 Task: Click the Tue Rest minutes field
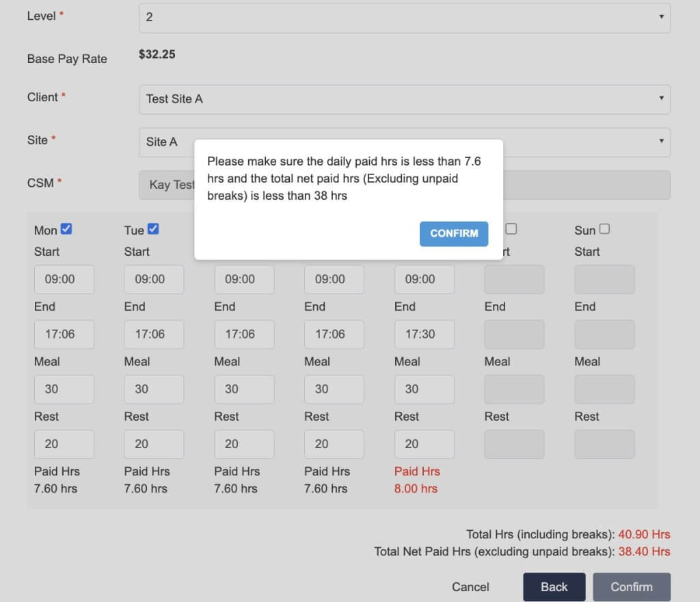pyautogui.click(x=154, y=444)
